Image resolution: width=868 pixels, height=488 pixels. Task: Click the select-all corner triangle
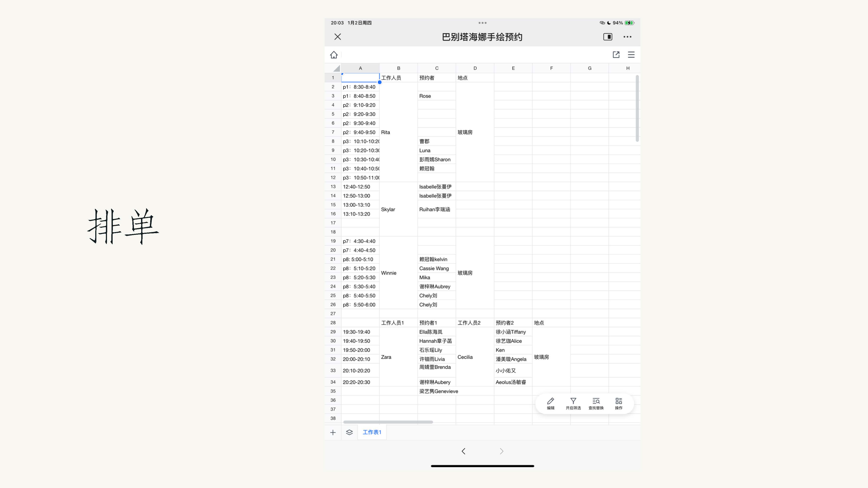click(336, 68)
